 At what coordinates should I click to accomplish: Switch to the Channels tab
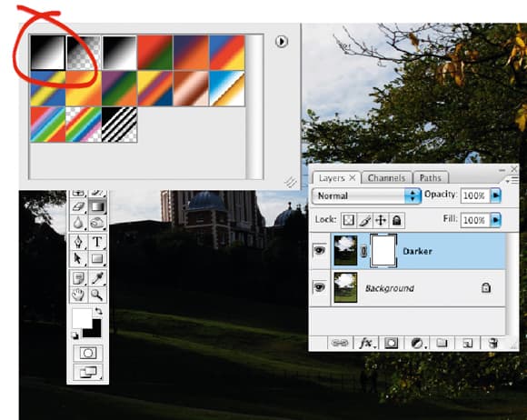pos(386,178)
